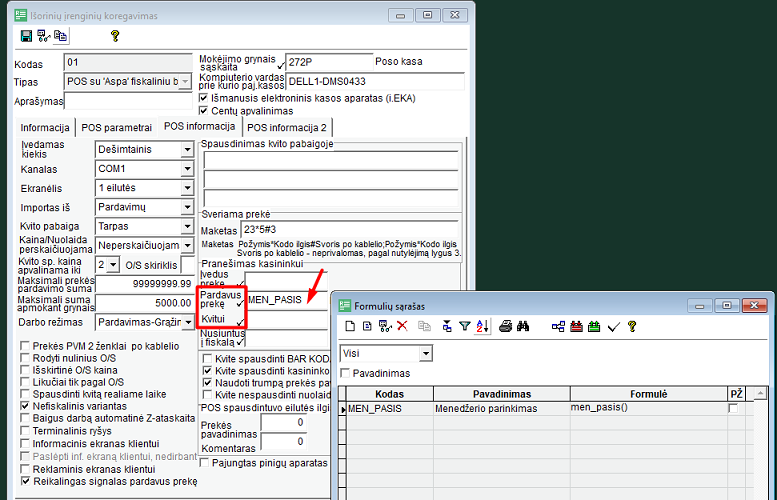This screenshot has width=777, height=500.
Task: Select the POS informacija tab
Action: coord(199,126)
